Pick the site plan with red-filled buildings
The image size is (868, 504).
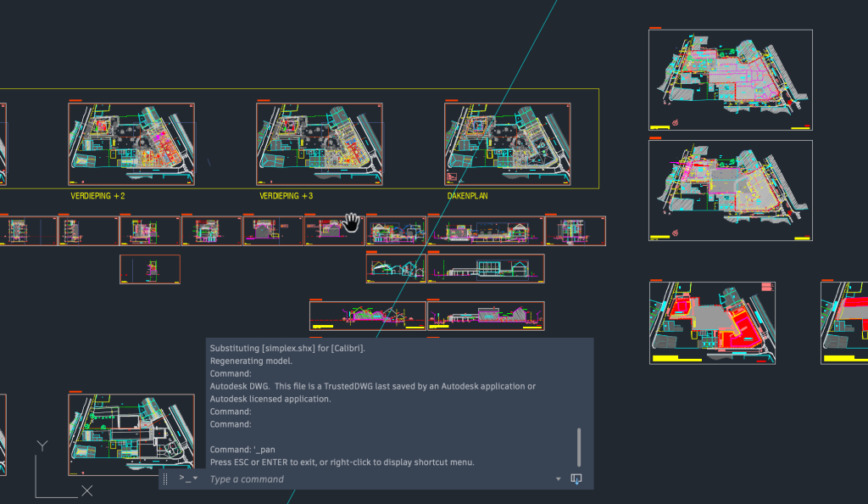click(712, 322)
